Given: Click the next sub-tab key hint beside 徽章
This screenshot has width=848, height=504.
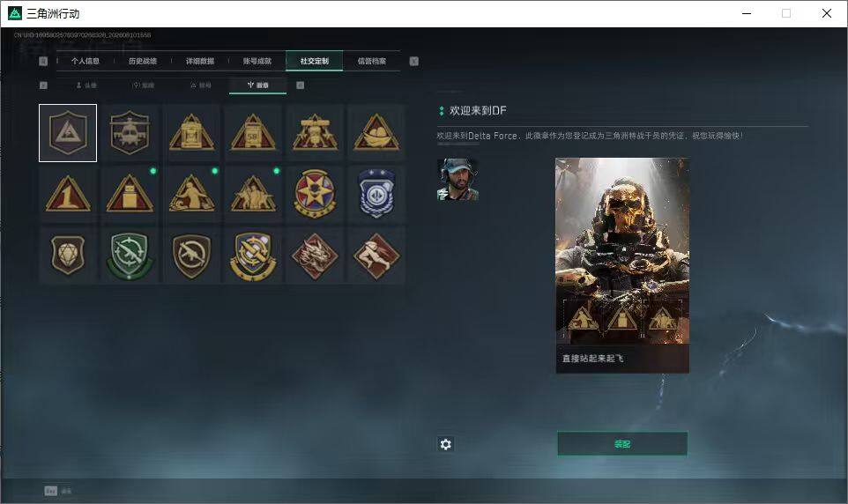Looking at the screenshot, I should click(301, 85).
